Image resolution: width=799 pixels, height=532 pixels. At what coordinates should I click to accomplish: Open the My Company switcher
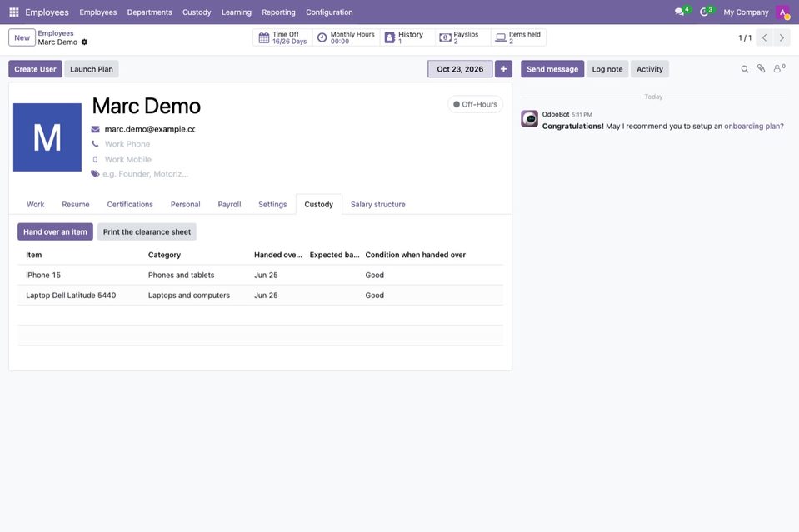click(x=746, y=12)
